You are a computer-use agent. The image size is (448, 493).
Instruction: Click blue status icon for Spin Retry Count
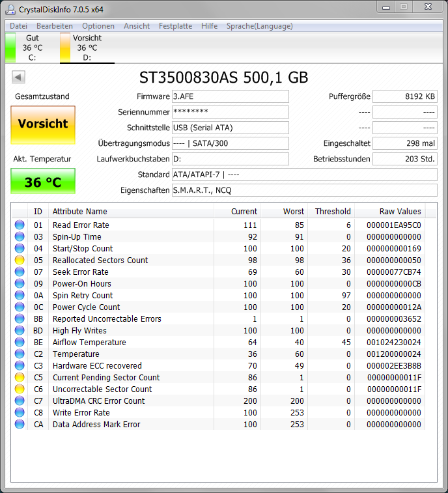click(x=20, y=295)
